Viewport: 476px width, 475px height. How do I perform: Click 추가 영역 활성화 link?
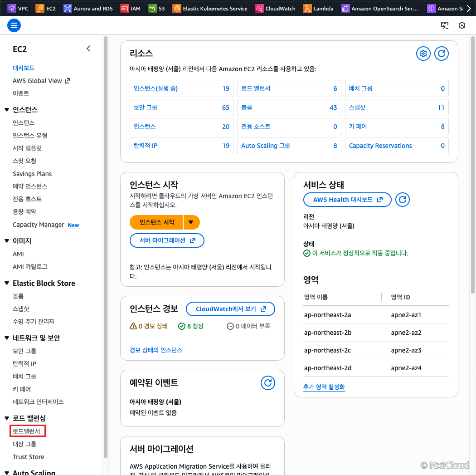[x=324, y=387]
